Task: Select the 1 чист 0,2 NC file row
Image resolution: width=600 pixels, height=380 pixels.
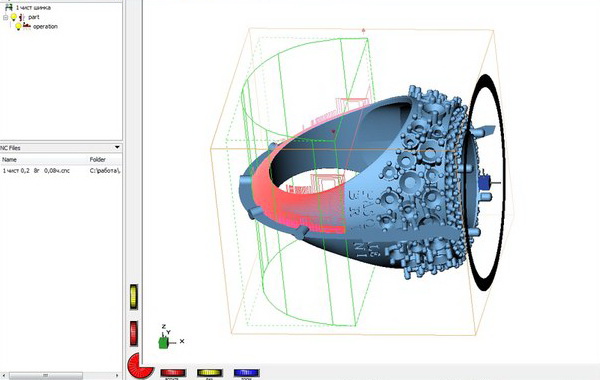Action: pyautogui.click(x=61, y=171)
